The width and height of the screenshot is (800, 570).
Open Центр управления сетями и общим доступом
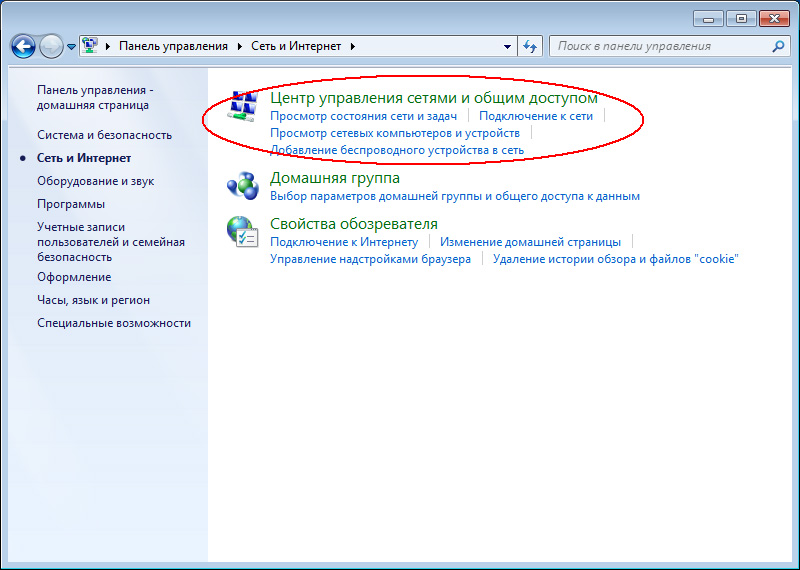point(434,97)
